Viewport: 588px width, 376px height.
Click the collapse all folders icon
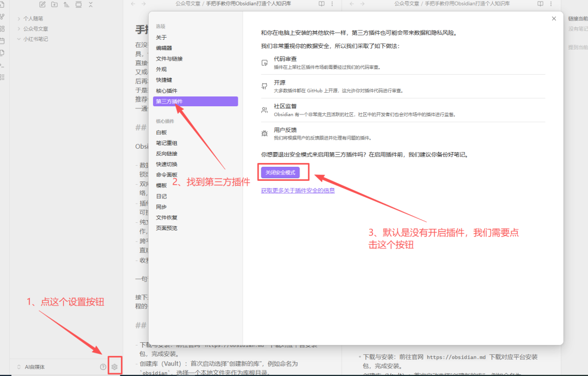90,4
